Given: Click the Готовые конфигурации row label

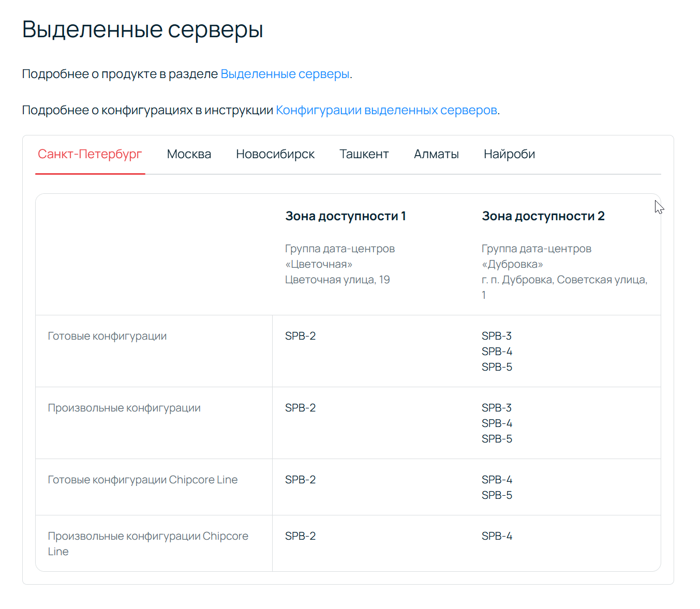Looking at the screenshot, I should pyautogui.click(x=107, y=336).
